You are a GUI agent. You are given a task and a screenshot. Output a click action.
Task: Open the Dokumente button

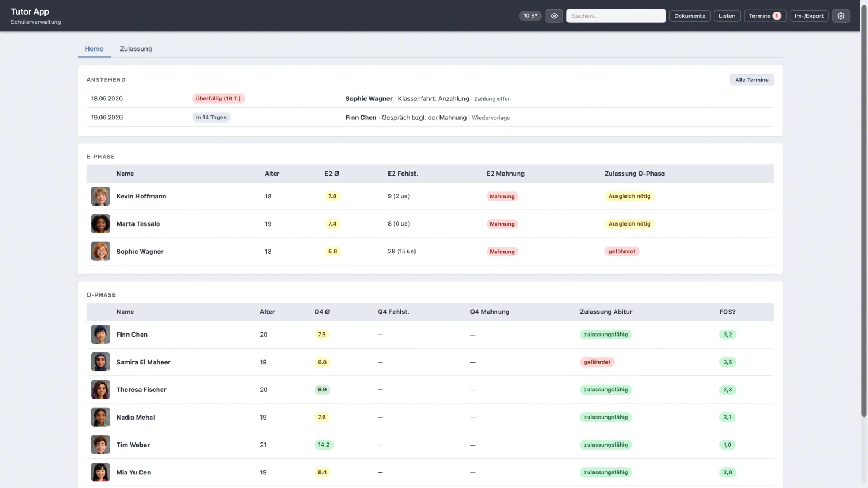(690, 16)
